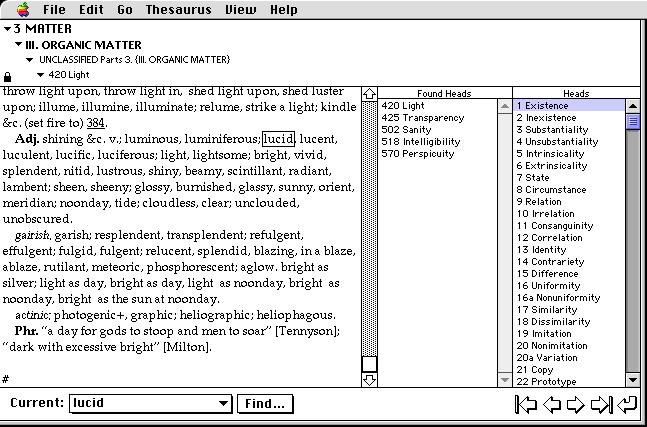This screenshot has height=427, width=647.
Task: Collapse the 420 Light head
Action: pyautogui.click(x=40, y=75)
